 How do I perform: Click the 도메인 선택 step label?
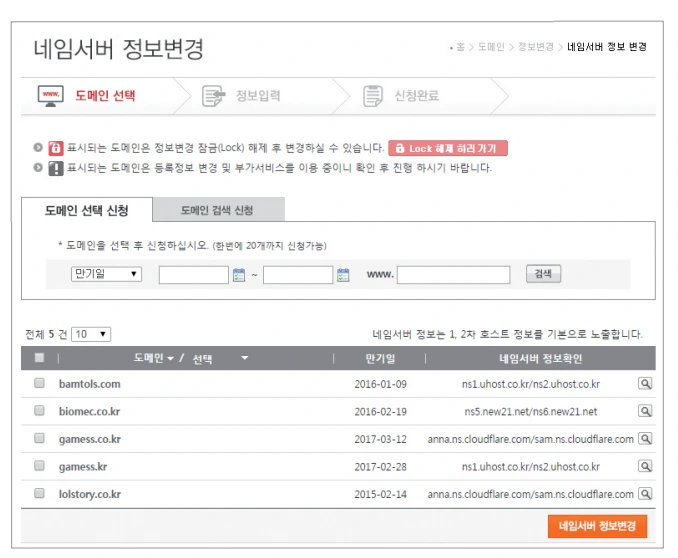(x=105, y=96)
